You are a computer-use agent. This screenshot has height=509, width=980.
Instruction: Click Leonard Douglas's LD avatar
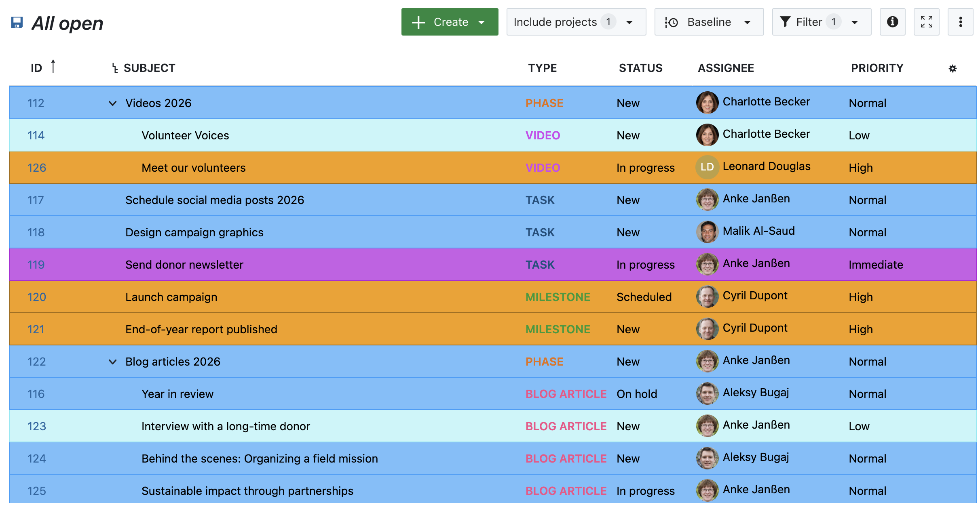coord(707,166)
